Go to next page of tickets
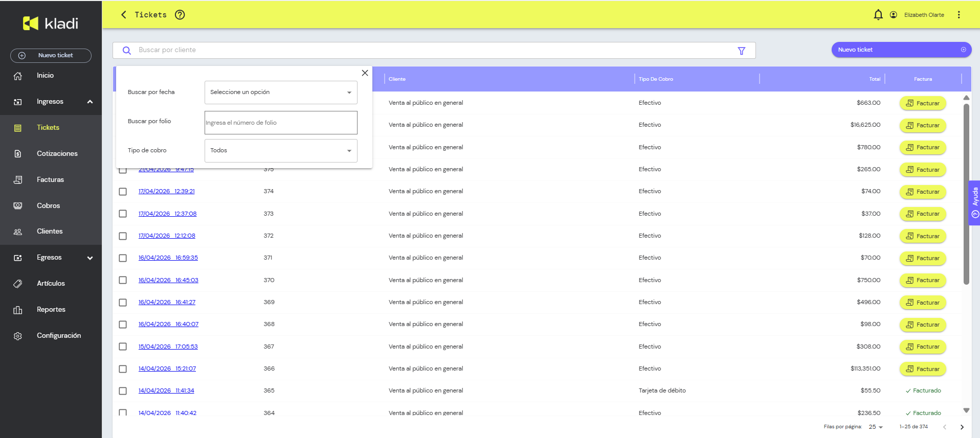 (x=962, y=427)
